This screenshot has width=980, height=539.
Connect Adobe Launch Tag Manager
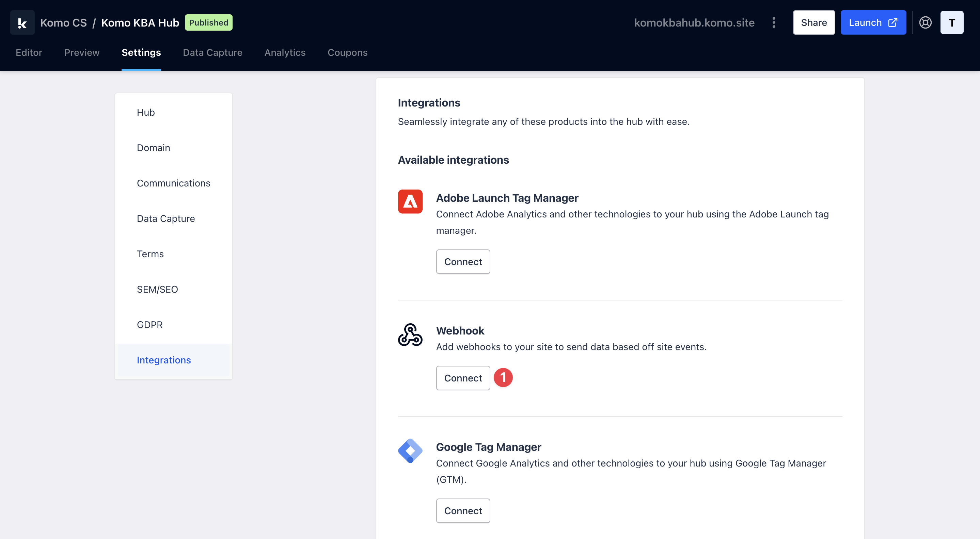coord(463,262)
